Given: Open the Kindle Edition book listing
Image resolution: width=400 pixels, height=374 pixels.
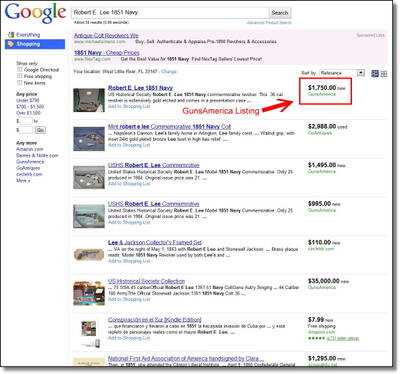Looking at the screenshot, I should point(155,320).
